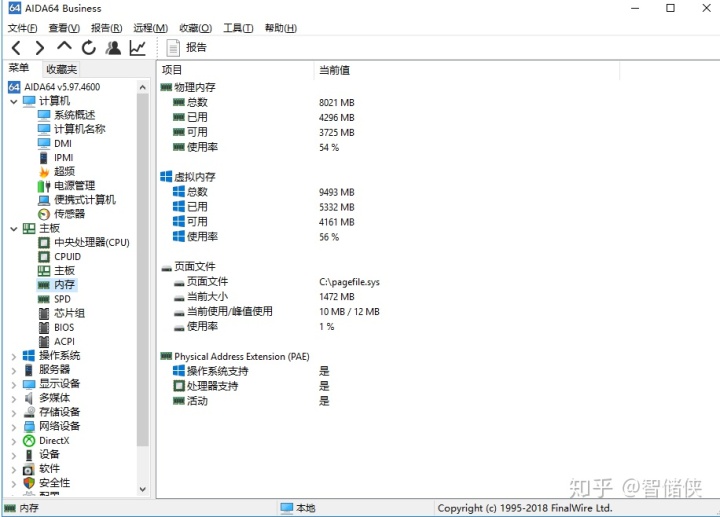Collapse the 计算机 tree node
Image resolution: width=720 pixels, height=517 pixels.
point(14,101)
